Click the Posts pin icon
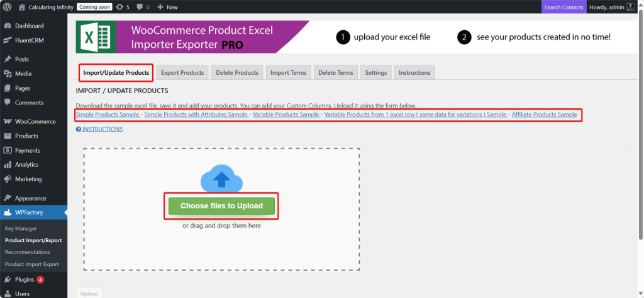 pos(8,59)
